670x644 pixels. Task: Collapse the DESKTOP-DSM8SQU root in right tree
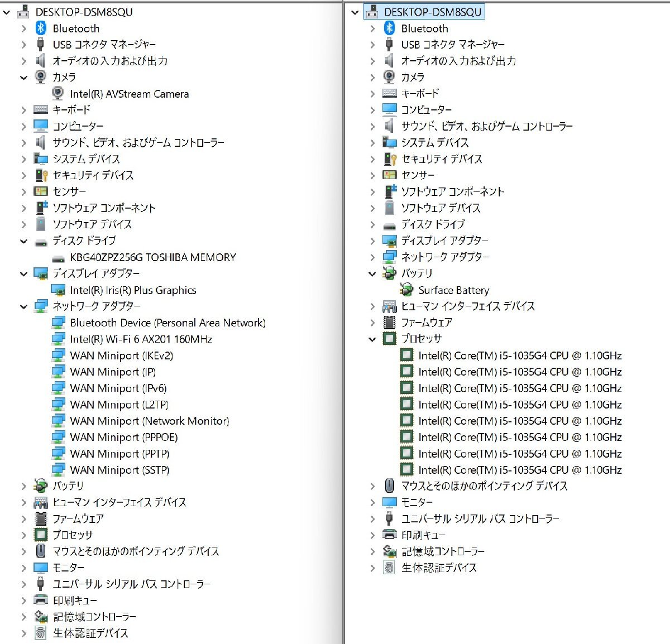click(355, 12)
